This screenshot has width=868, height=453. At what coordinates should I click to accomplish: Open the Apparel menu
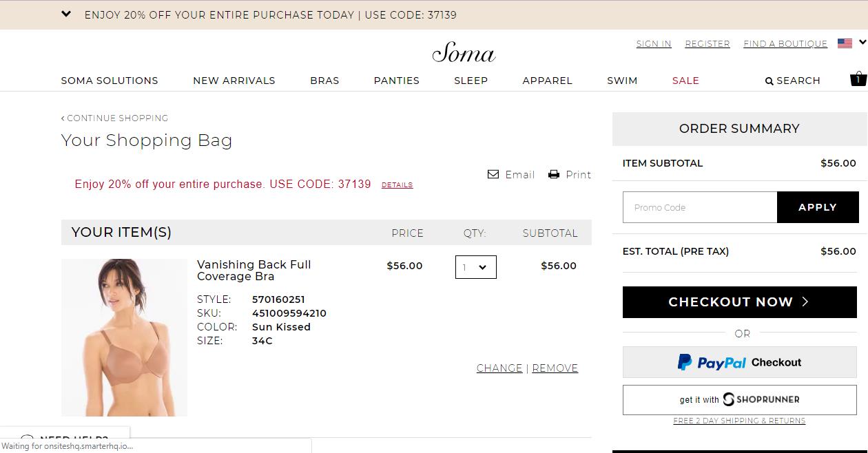click(x=548, y=81)
